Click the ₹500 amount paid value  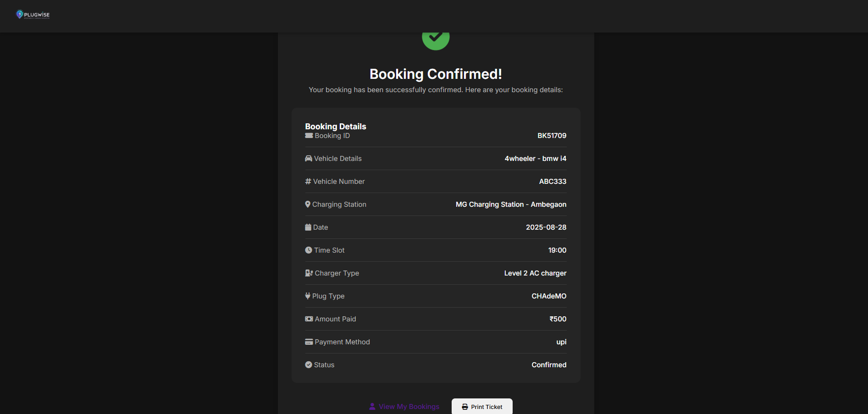click(558, 319)
